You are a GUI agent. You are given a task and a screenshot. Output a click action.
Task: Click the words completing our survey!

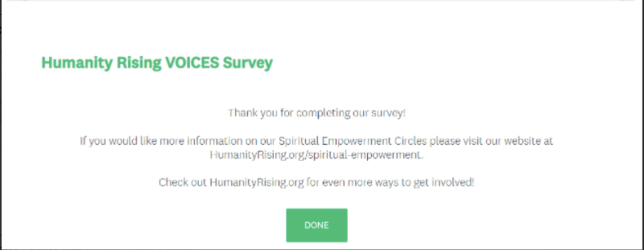pos(351,113)
